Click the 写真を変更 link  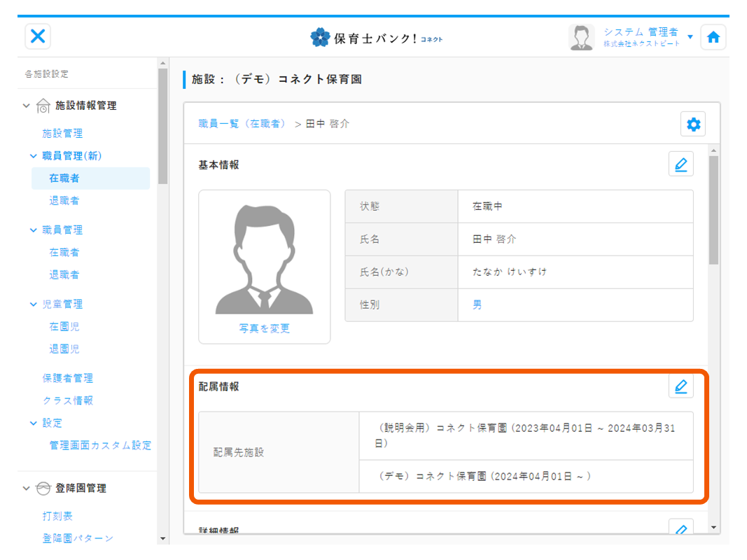click(x=264, y=328)
